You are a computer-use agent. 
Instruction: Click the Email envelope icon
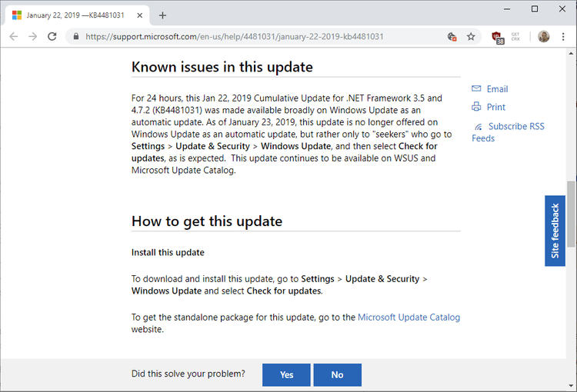tap(476, 88)
